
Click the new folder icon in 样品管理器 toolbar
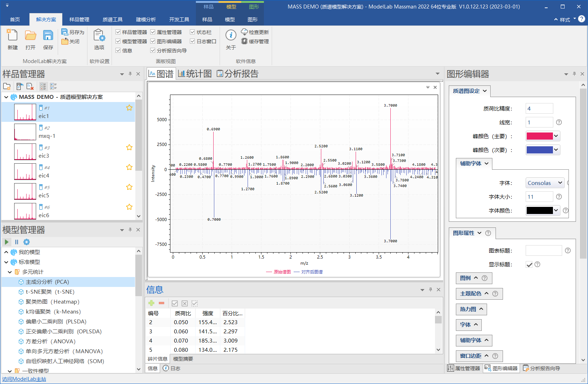coord(7,86)
